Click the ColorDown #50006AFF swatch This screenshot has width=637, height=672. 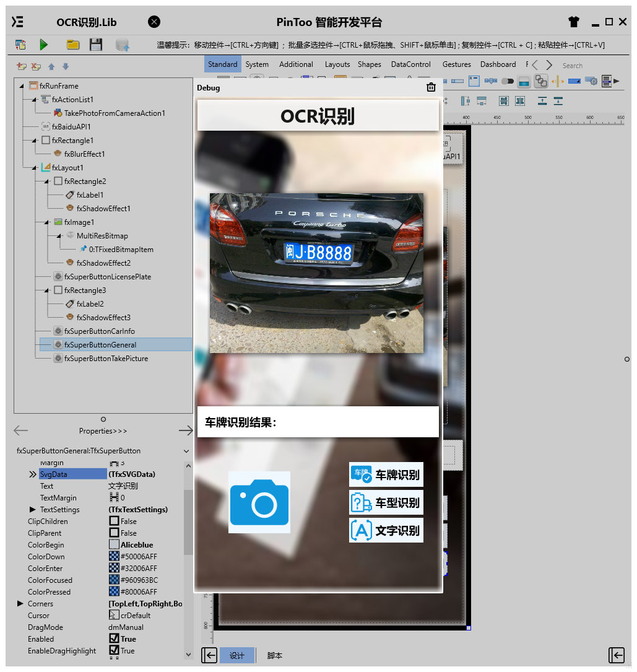pos(114,556)
